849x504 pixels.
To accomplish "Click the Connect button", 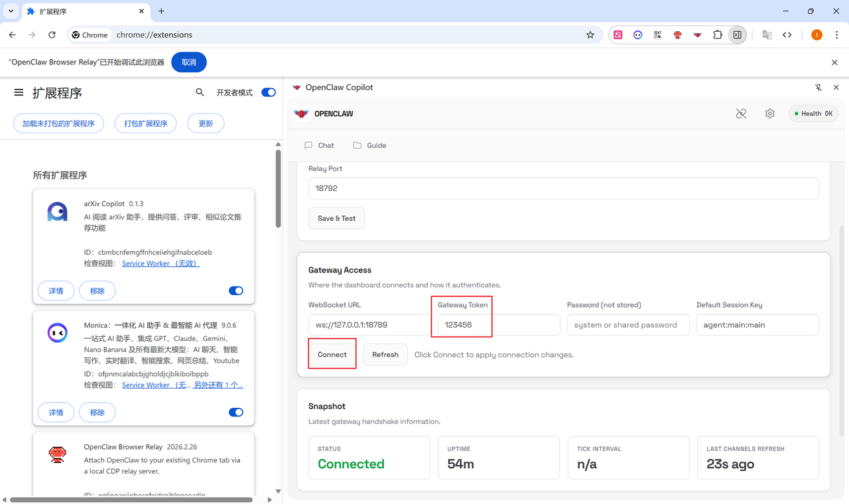I will coord(332,355).
